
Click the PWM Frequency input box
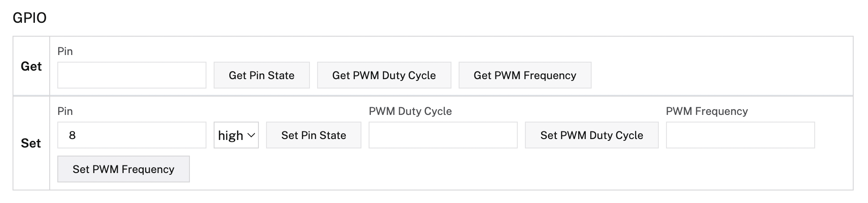pyautogui.click(x=740, y=135)
